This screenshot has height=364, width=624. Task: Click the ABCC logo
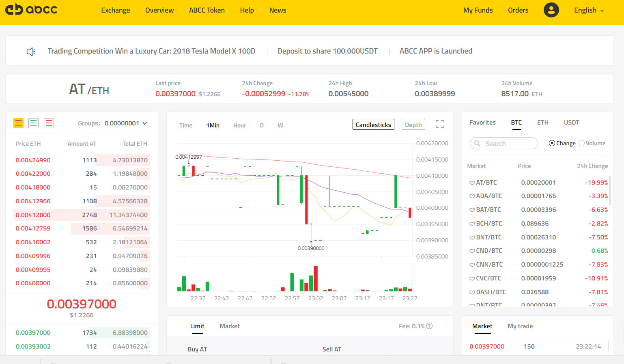point(31,9)
